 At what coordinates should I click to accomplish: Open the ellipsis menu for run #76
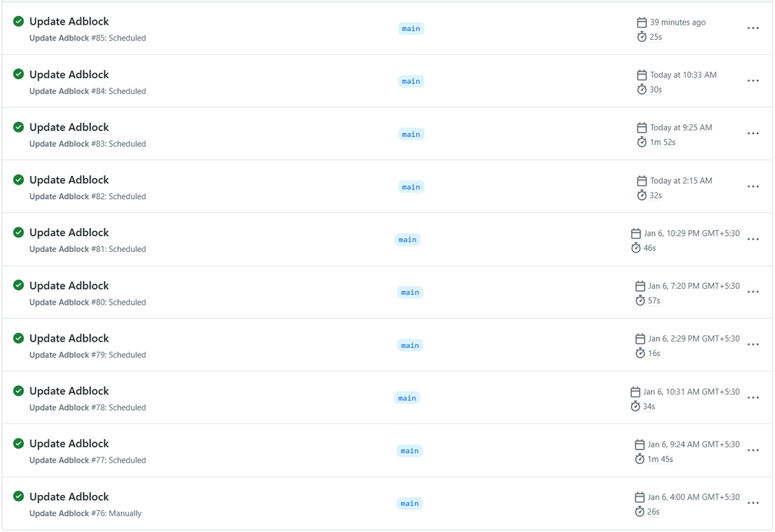pos(753,503)
